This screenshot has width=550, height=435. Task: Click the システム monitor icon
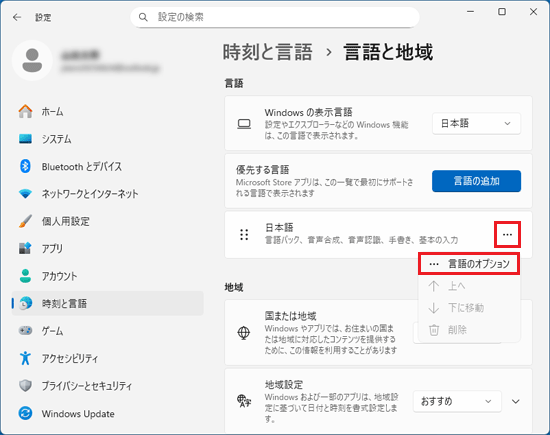pos(25,139)
